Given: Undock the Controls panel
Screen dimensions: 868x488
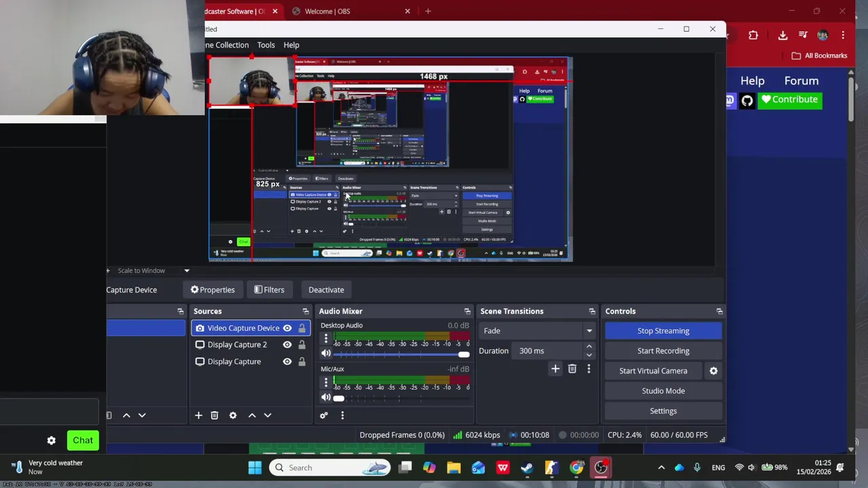Looking at the screenshot, I should pos(719,311).
